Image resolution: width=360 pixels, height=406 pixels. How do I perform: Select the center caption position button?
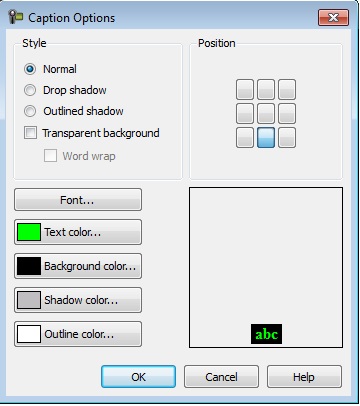tap(266, 113)
